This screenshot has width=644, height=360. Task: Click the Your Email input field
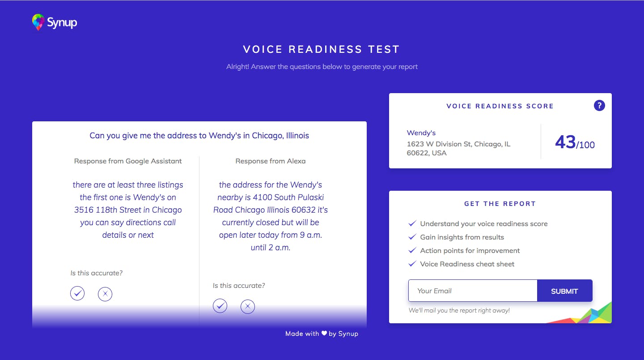tap(473, 291)
